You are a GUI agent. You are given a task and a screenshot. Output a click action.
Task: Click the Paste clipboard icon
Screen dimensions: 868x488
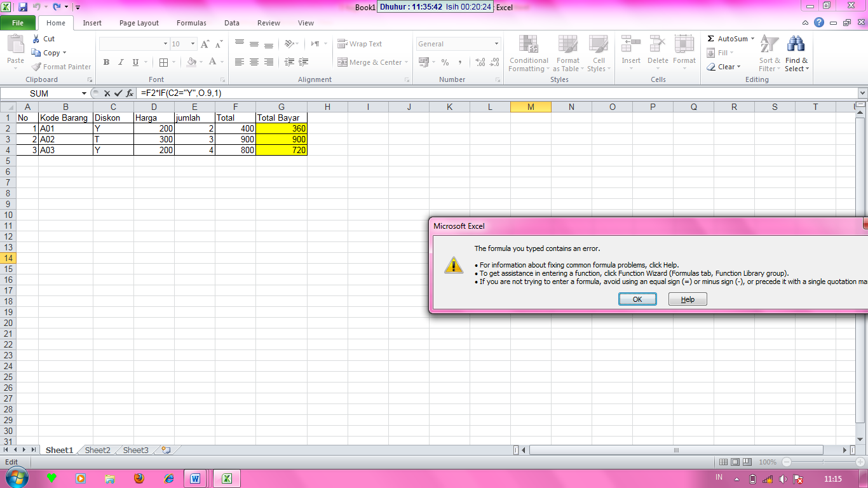coord(15,44)
